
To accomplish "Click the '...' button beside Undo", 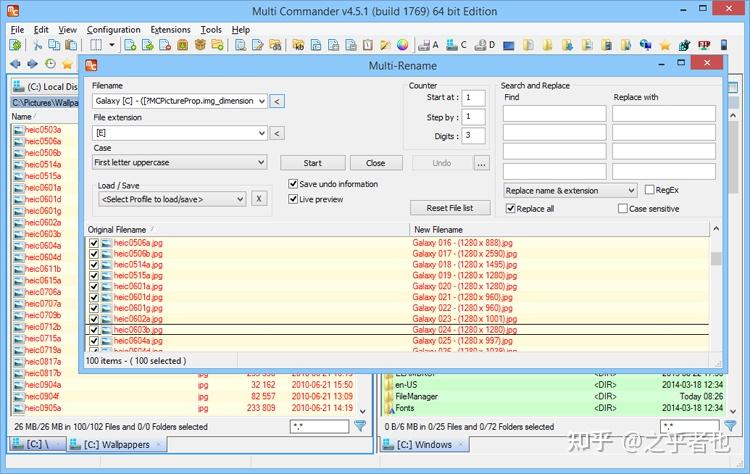I will pyautogui.click(x=482, y=163).
